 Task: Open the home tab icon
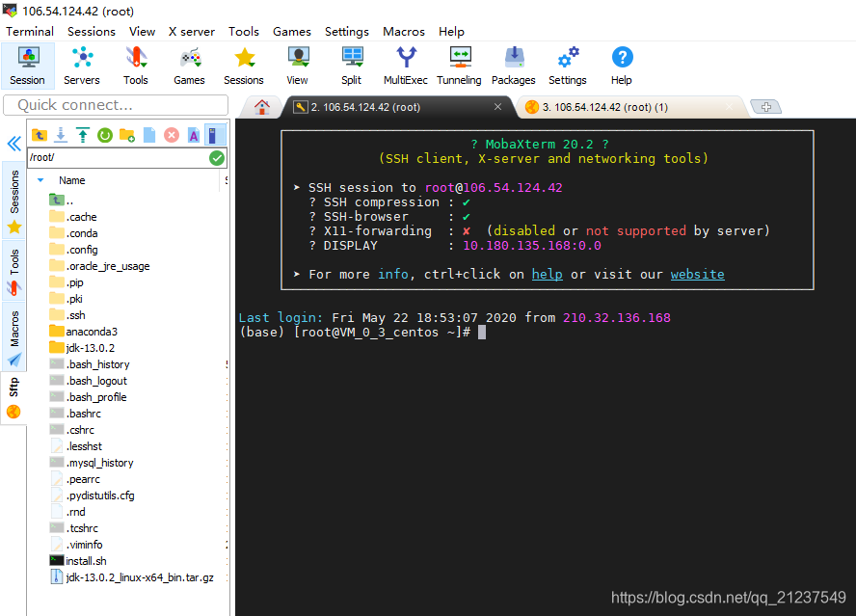click(x=262, y=107)
